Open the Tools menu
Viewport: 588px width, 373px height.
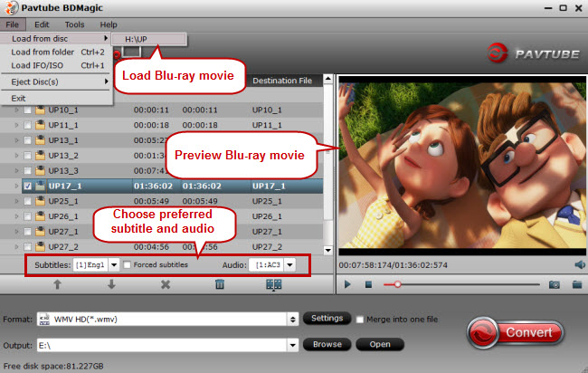coord(74,24)
